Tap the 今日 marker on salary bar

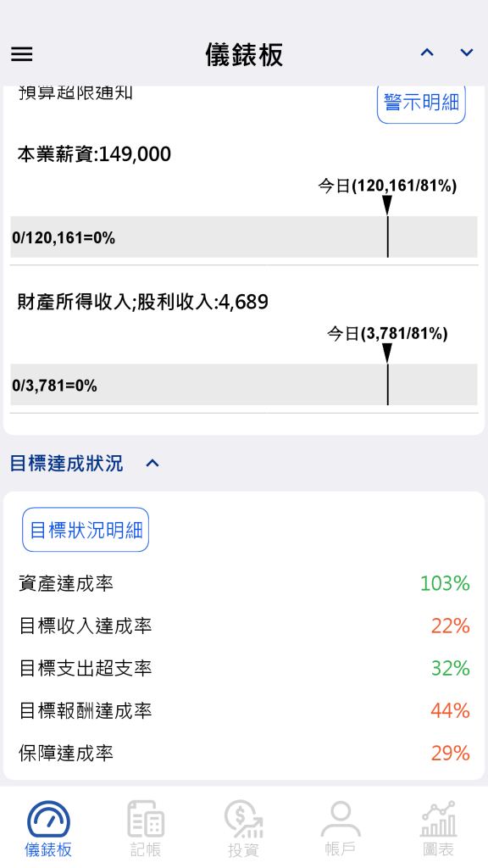[x=387, y=205]
